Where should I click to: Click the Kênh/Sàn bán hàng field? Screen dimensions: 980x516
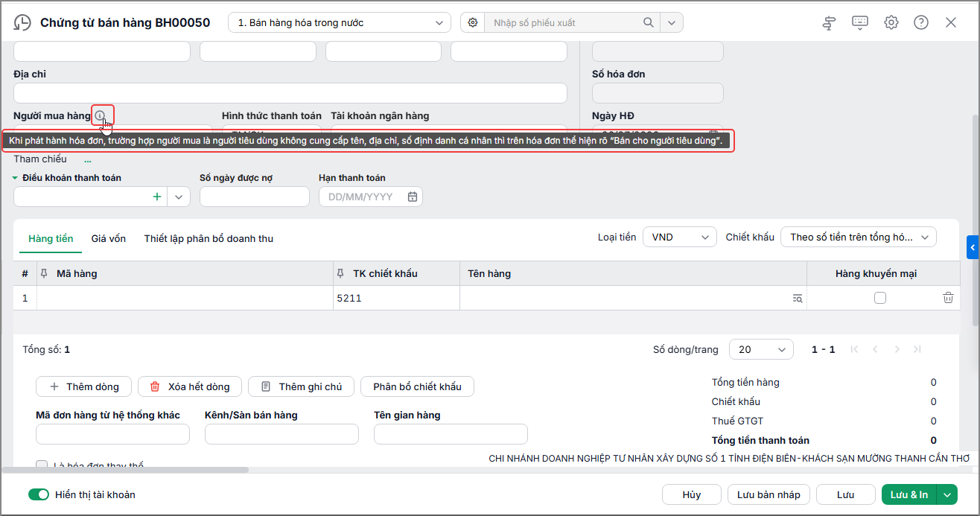(x=281, y=434)
